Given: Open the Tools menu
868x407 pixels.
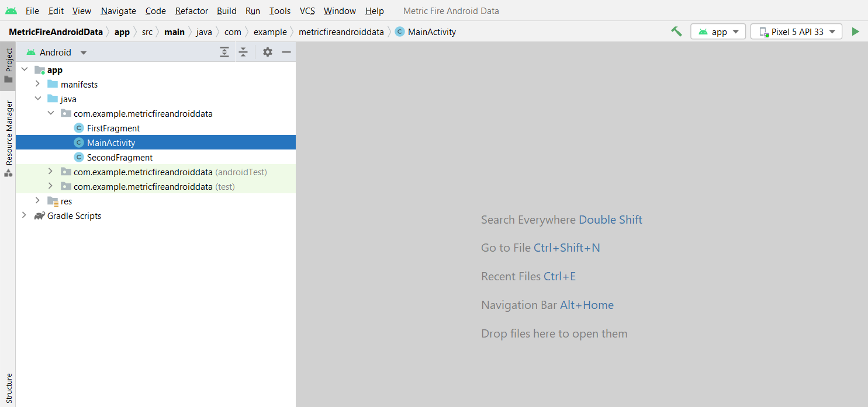Looking at the screenshot, I should [280, 11].
